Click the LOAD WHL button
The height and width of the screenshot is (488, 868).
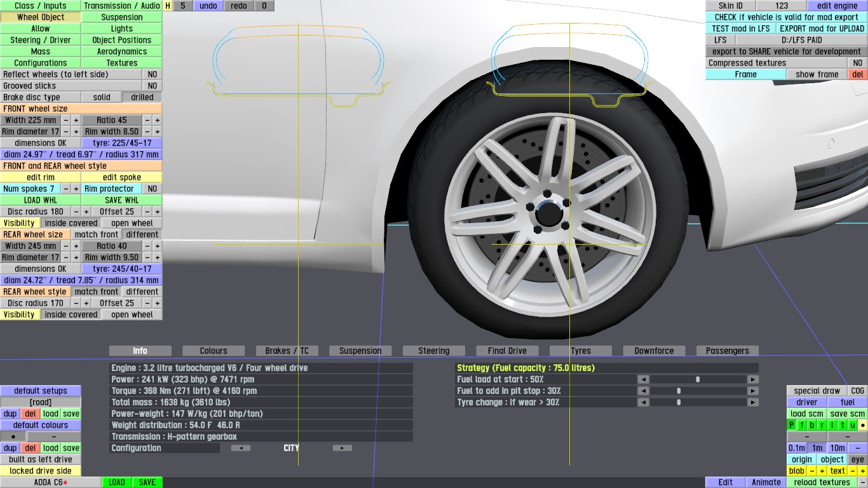click(41, 200)
